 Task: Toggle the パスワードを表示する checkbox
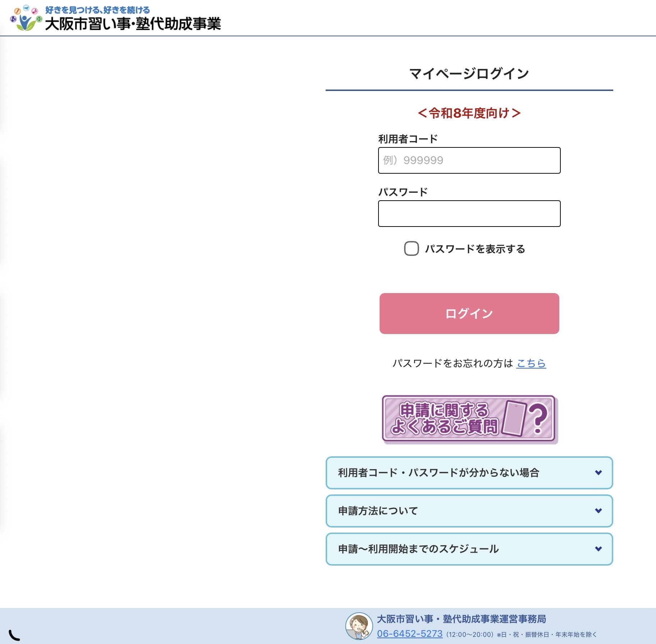(411, 248)
